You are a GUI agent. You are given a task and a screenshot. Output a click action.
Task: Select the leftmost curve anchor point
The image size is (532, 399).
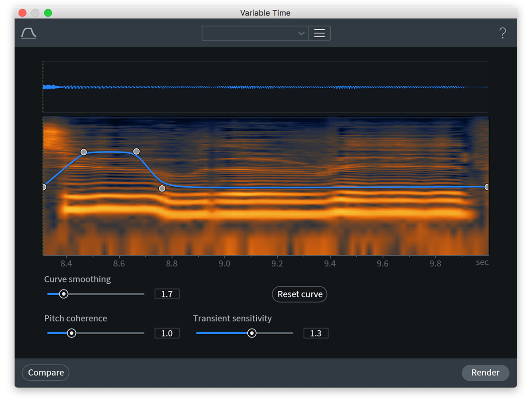[43, 187]
